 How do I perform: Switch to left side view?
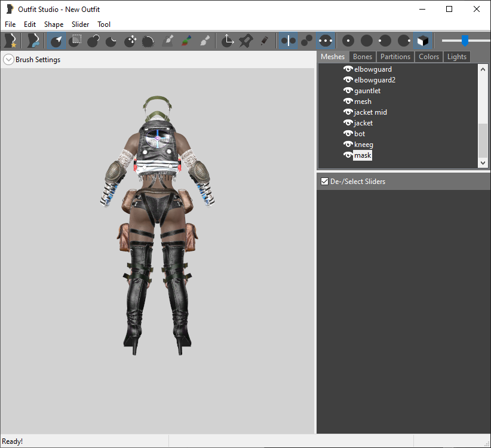(x=385, y=41)
